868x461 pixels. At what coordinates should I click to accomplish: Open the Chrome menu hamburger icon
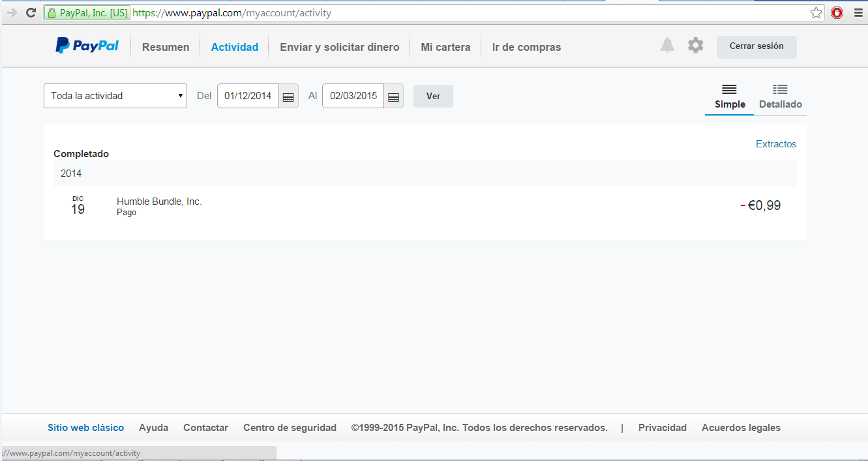[x=858, y=13]
